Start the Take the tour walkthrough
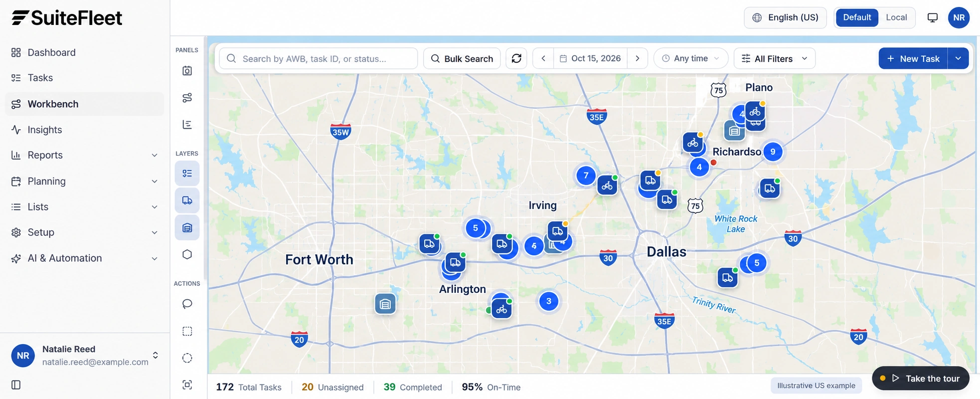Image resolution: width=980 pixels, height=399 pixels. click(x=921, y=379)
